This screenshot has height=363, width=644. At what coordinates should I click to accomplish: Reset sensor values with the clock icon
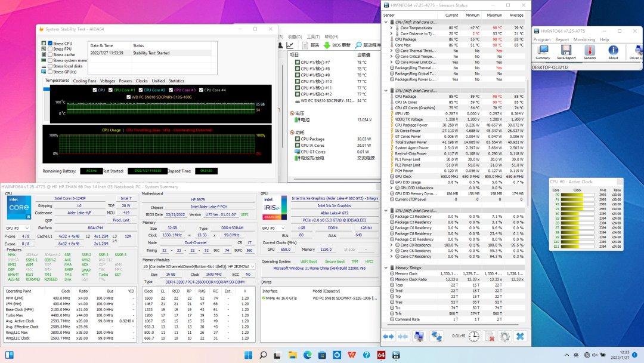[473, 337]
